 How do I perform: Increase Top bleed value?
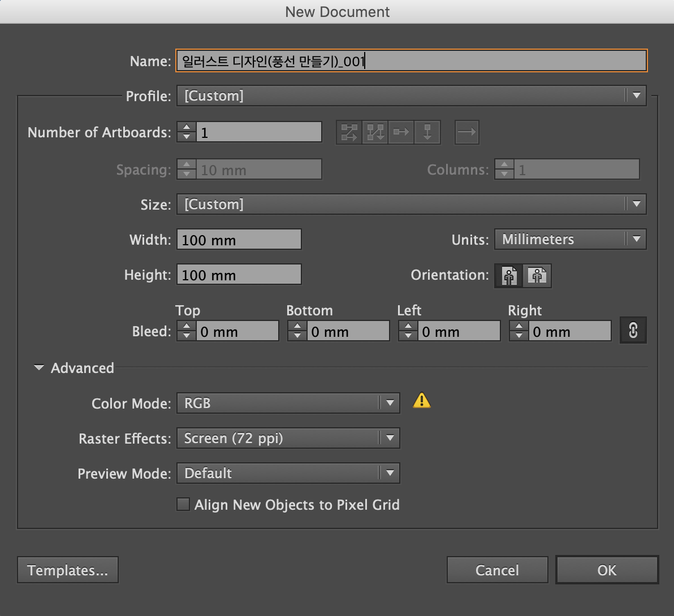point(187,326)
